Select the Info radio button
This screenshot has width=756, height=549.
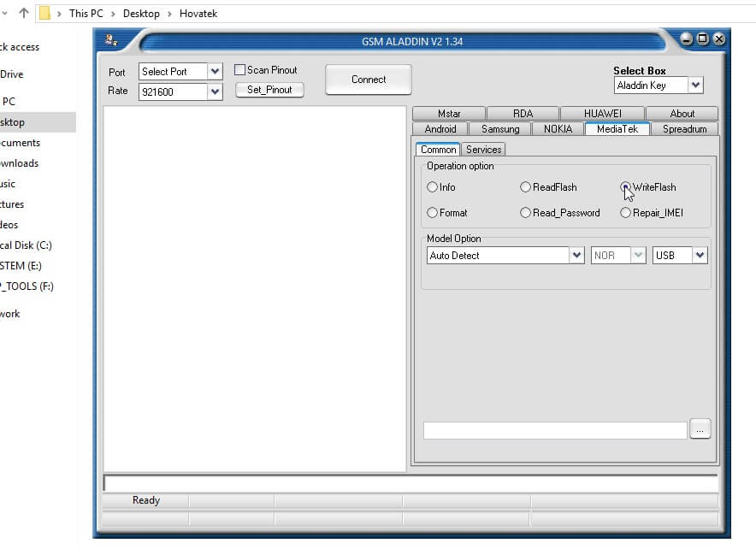[432, 187]
